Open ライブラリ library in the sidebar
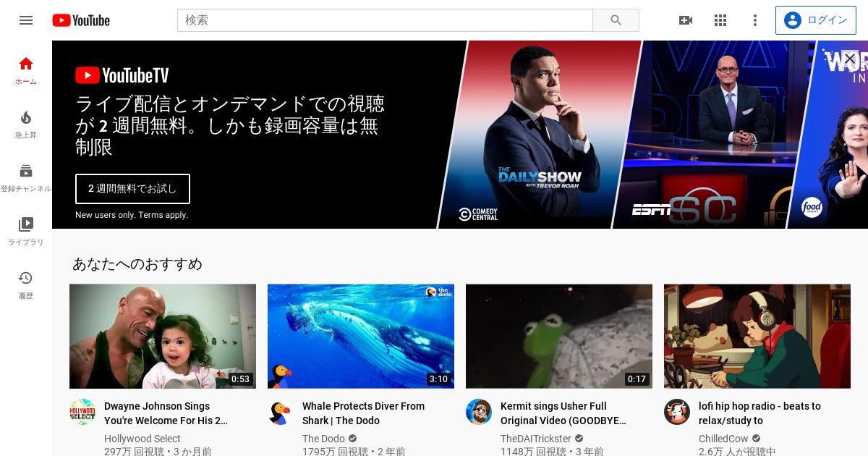The width and height of the screenshot is (868, 456). tap(26, 232)
